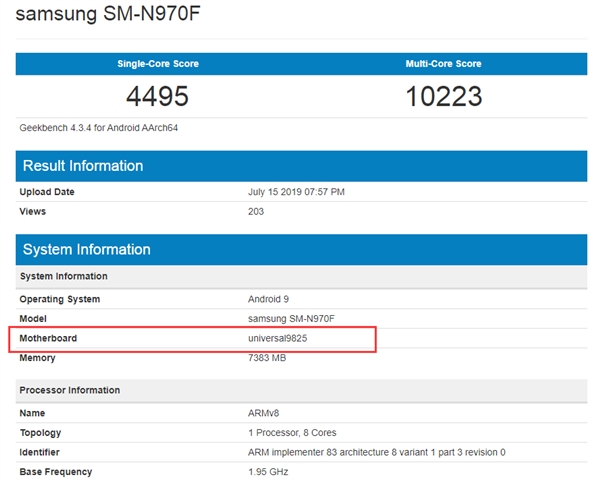Click the Upload Date row label
The height and width of the screenshot is (485, 600).
pos(47,192)
